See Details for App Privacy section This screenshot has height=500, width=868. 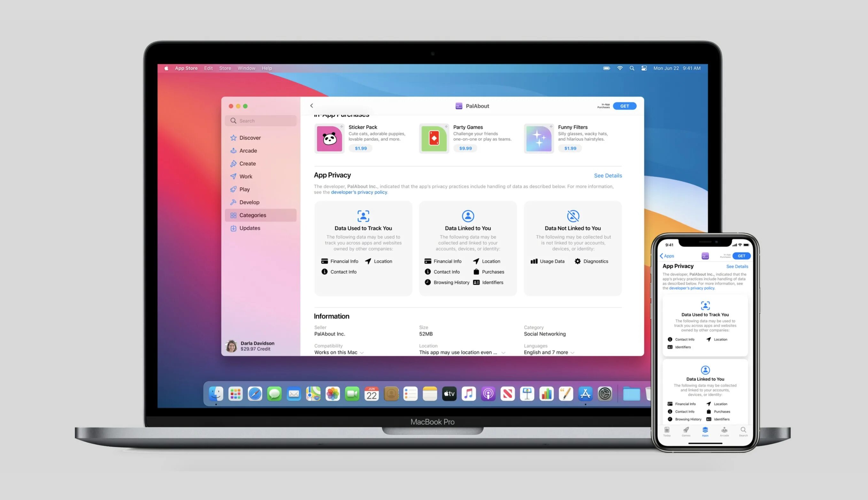tap(608, 175)
